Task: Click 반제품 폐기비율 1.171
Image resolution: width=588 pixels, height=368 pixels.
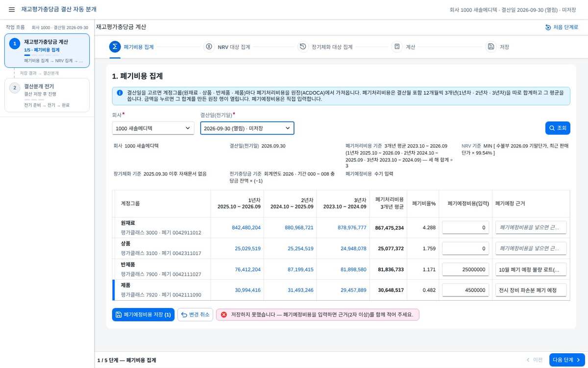Action: pyautogui.click(x=429, y=269)
